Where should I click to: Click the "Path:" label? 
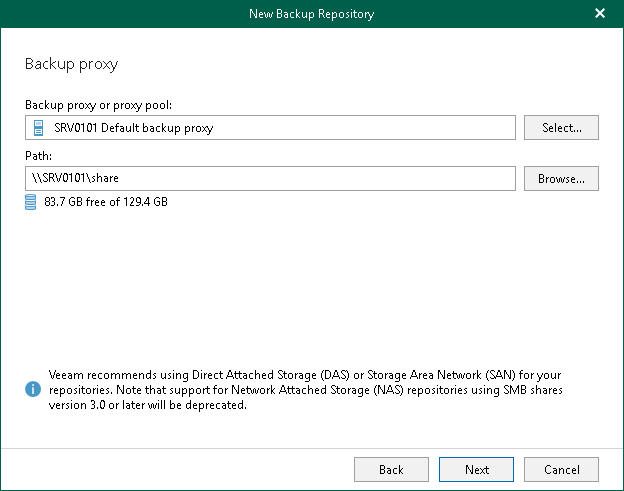(x=39, y=156)
